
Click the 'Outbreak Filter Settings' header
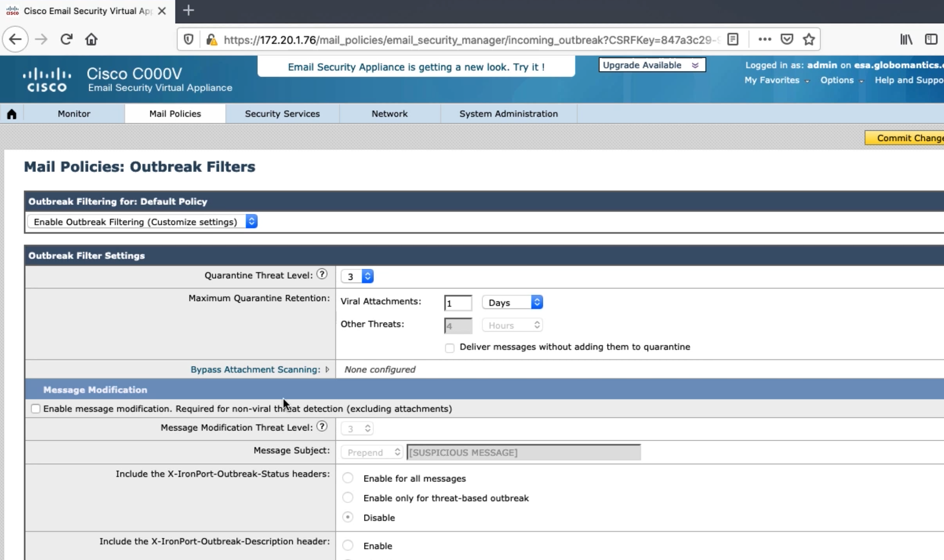pyautogui.click(x=86, y=255)
